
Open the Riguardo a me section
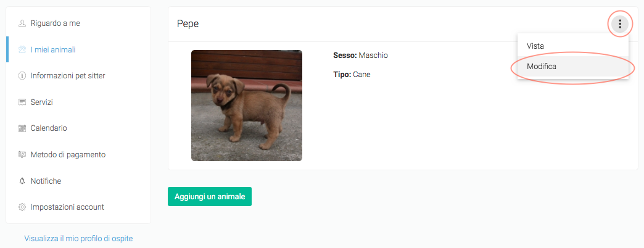(x=55, y=23)
